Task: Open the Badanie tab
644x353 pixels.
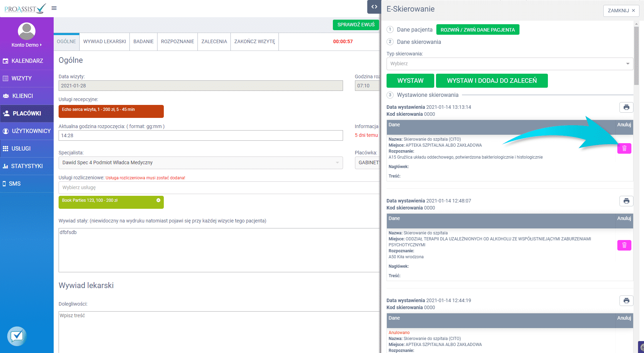Action: coord(143,41)
